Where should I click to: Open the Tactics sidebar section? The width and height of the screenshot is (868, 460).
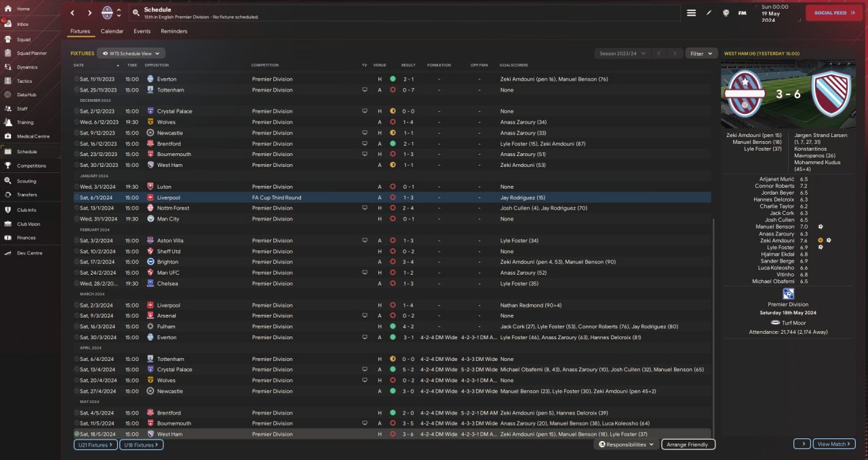30,81
